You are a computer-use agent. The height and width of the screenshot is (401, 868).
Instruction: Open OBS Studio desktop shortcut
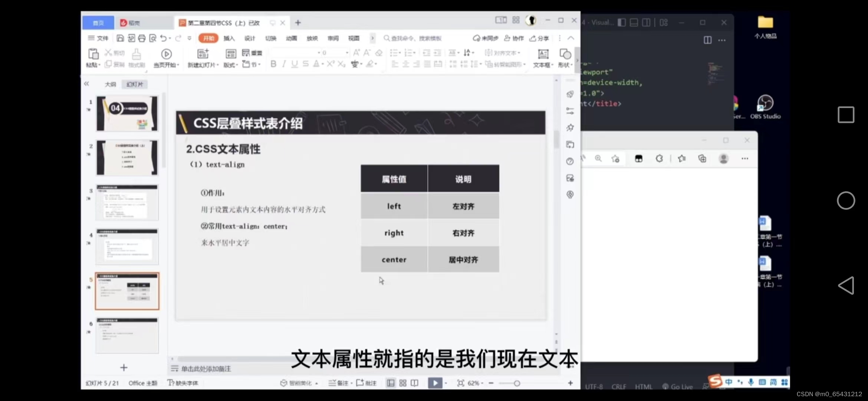click(765, 107)
